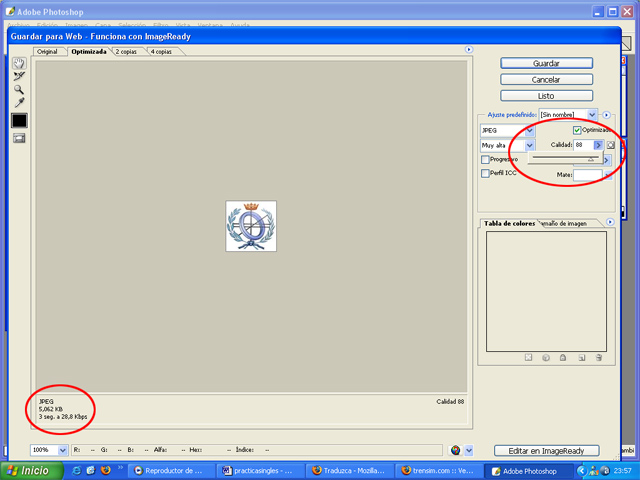Viewport: 640px width, 480px height.
Task: Open the JPEG format dropdown
Action: [530, 130]
